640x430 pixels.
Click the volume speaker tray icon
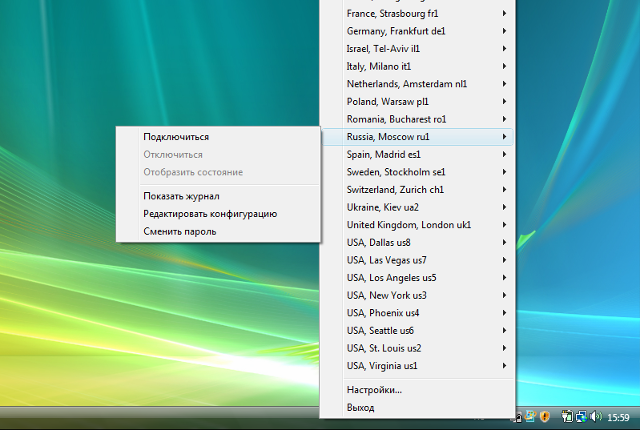click(596, 416)
